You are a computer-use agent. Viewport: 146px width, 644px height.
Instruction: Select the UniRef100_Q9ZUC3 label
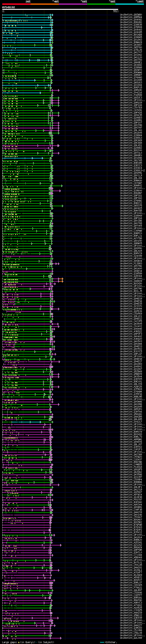click(131, 98)
